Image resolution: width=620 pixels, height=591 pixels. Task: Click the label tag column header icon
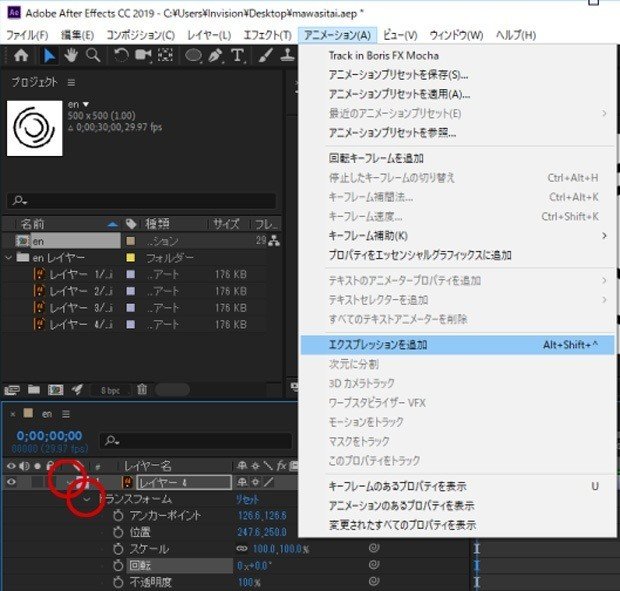(131, 224)
